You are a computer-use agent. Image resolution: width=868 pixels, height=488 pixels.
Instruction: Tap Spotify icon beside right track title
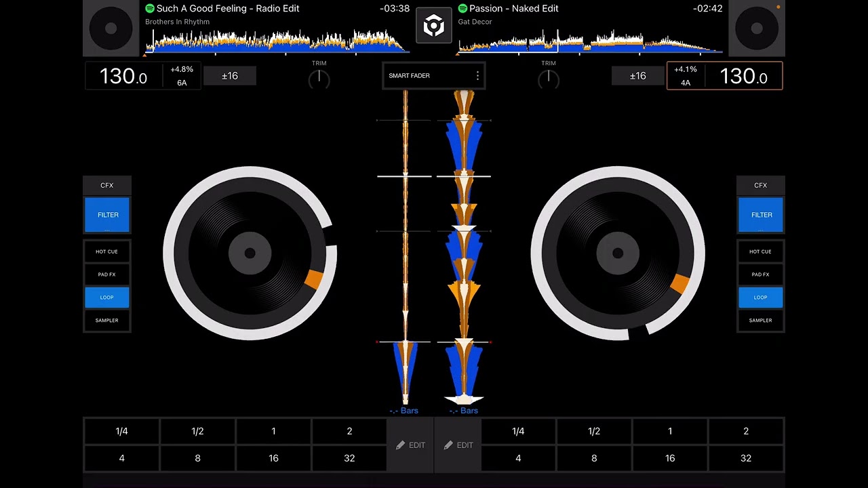462,9
